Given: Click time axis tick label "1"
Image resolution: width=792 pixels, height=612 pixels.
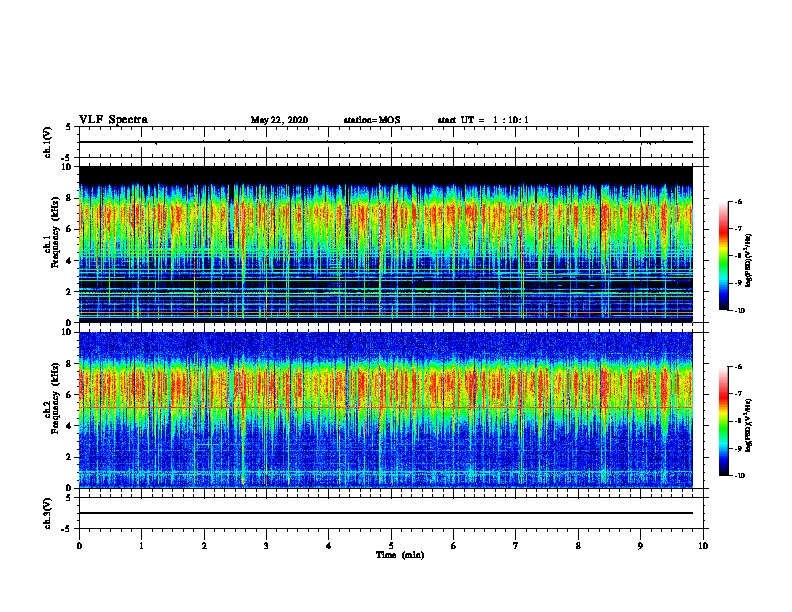Looking at the screenshot, I should pos(141,546).
